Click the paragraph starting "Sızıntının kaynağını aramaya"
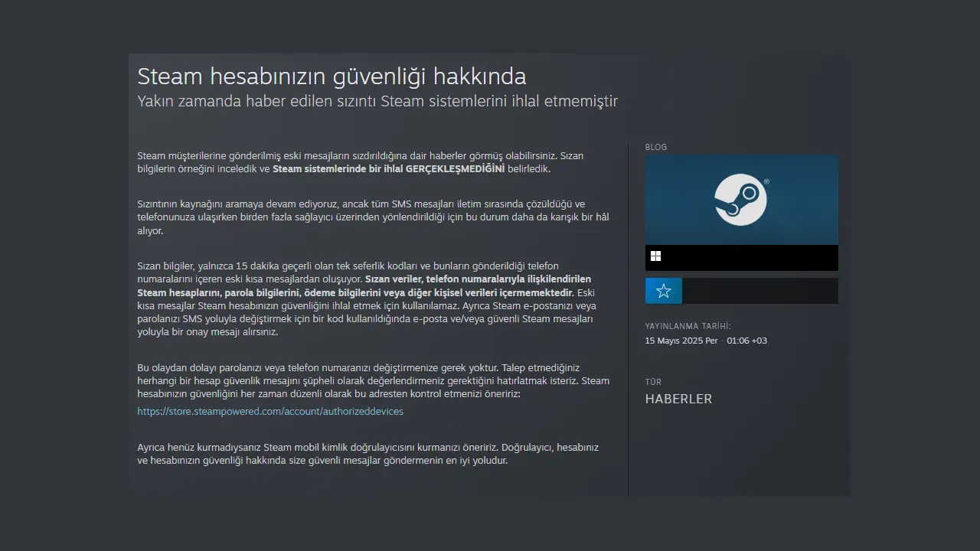Viewport: 980px width, 551px height. click(373, 217)
